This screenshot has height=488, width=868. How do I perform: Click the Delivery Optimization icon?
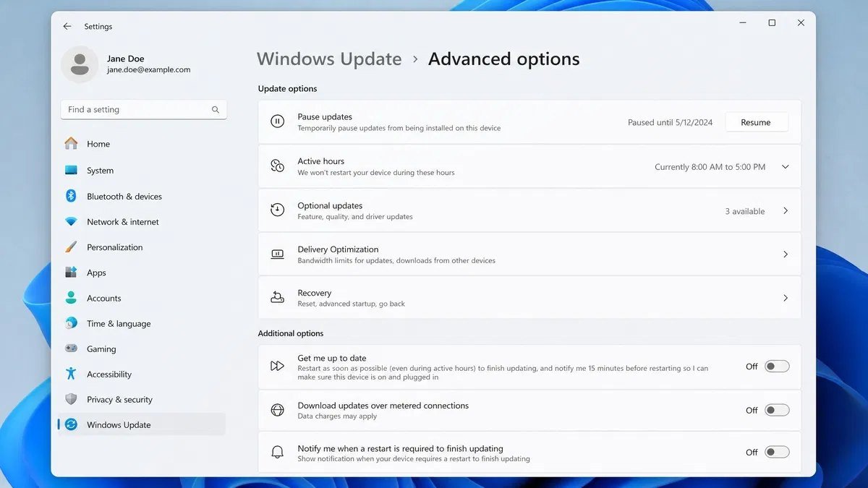pyautogui.click(x=277, y=254)
